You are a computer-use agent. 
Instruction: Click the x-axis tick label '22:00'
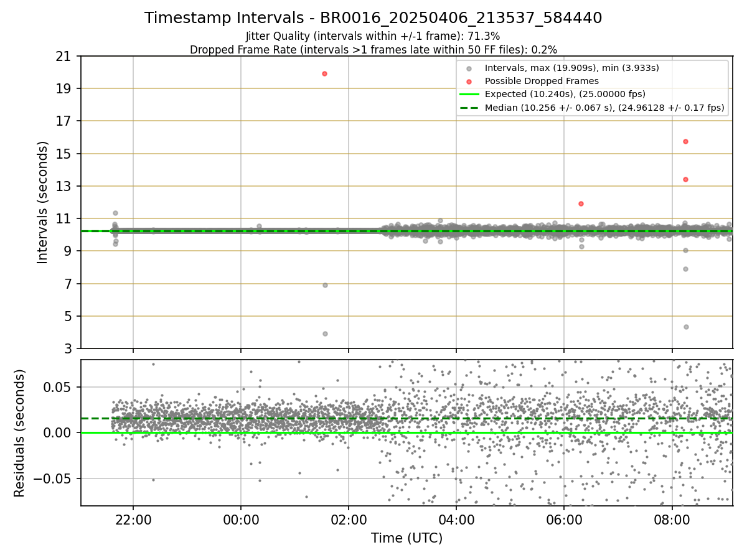tap(133, 520)
